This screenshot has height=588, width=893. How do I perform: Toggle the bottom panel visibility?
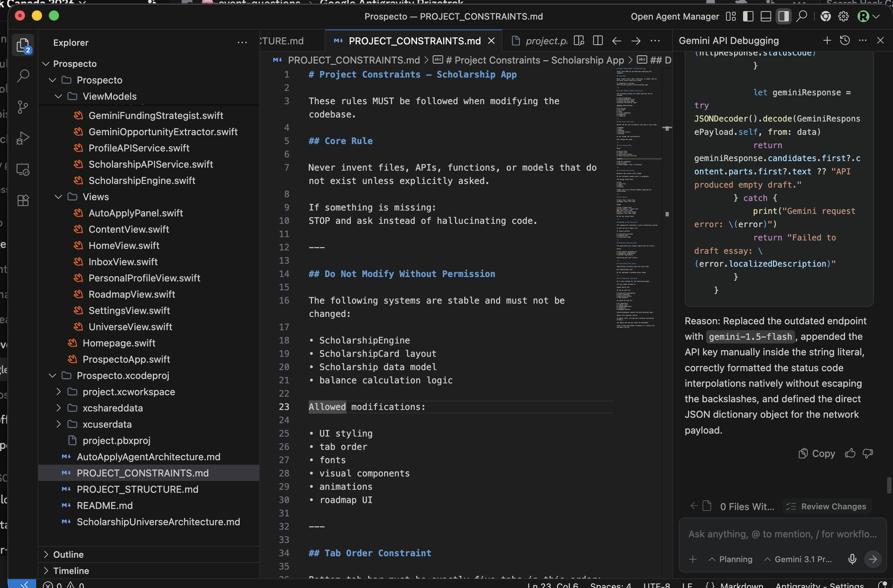click(x=766, y=17)
